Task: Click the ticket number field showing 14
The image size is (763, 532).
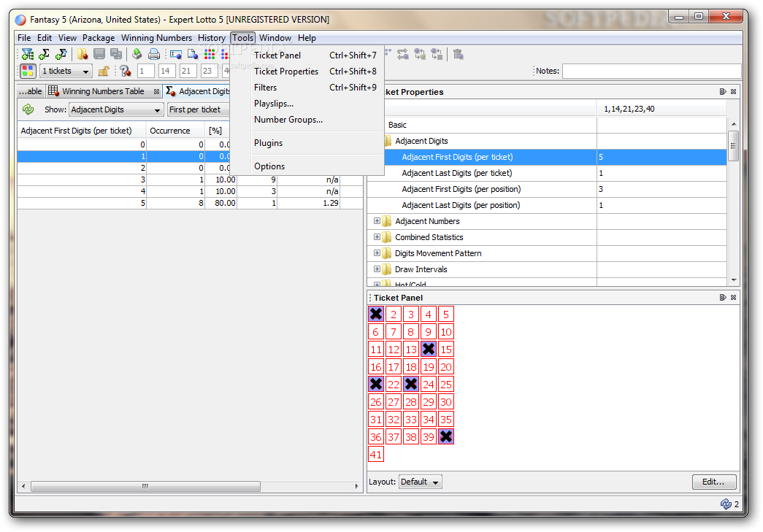Action: coord(169,71)
